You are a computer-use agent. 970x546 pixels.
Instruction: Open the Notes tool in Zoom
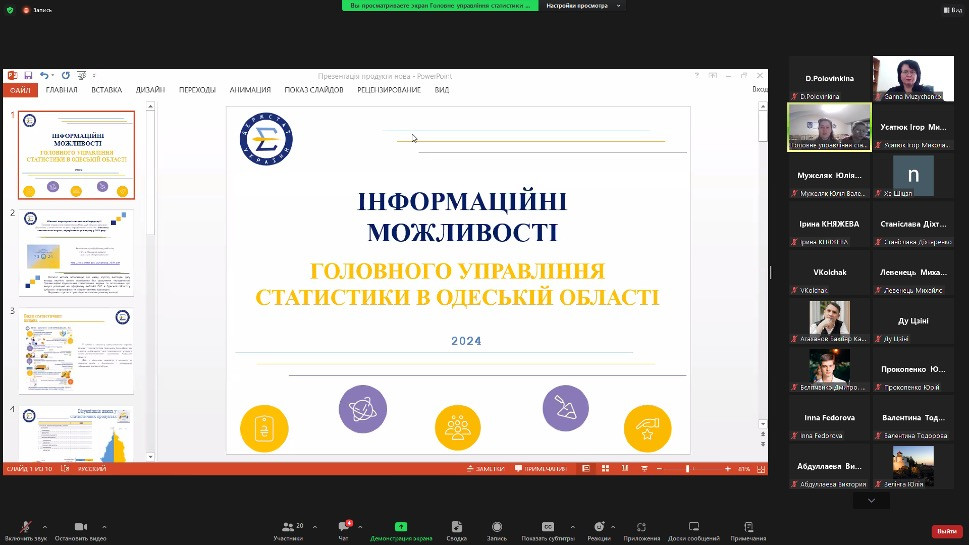[748, 530]
